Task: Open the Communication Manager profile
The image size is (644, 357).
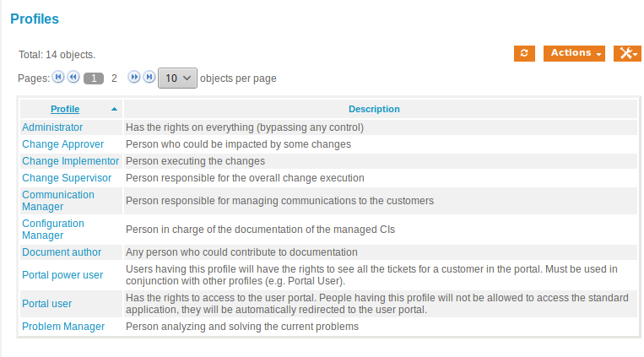Action: 57,201
